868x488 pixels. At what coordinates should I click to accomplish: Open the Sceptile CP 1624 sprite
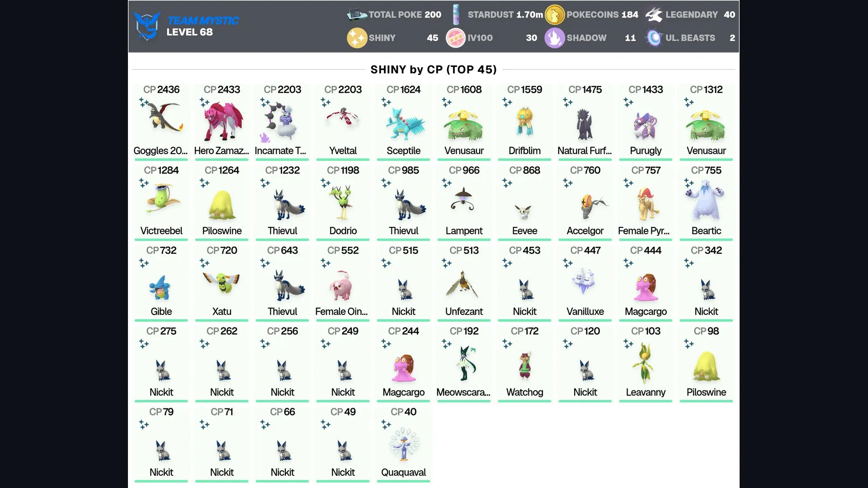pyautogui.click(x=405, y=123)
